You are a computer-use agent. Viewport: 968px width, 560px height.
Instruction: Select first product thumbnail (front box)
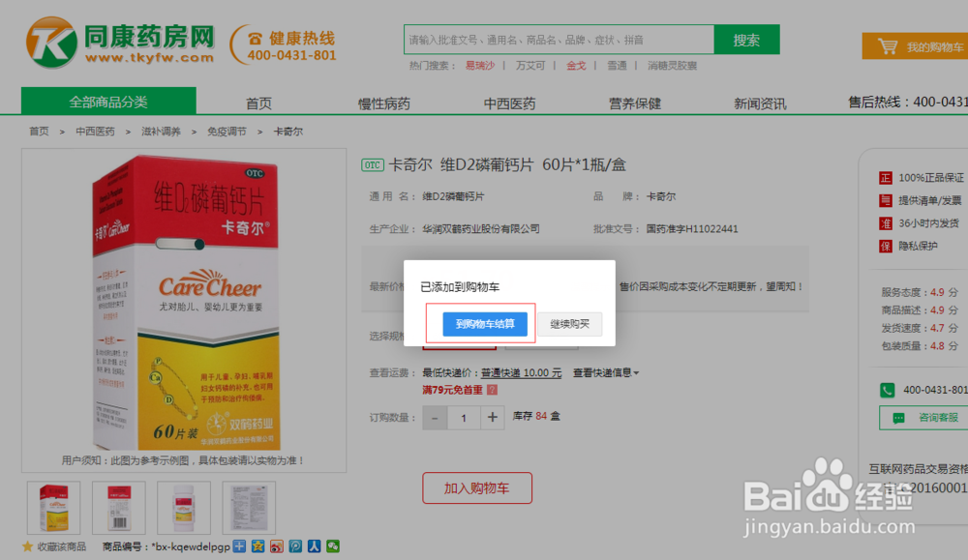(53, 508)
